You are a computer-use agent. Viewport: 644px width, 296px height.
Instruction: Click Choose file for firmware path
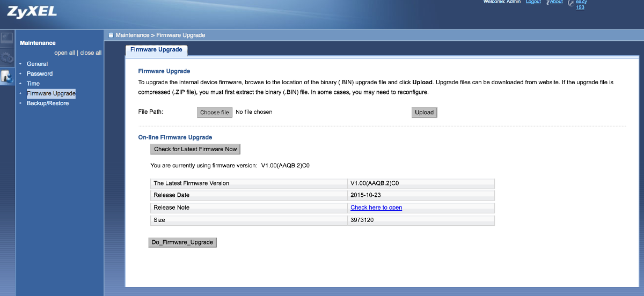(215, 112)
